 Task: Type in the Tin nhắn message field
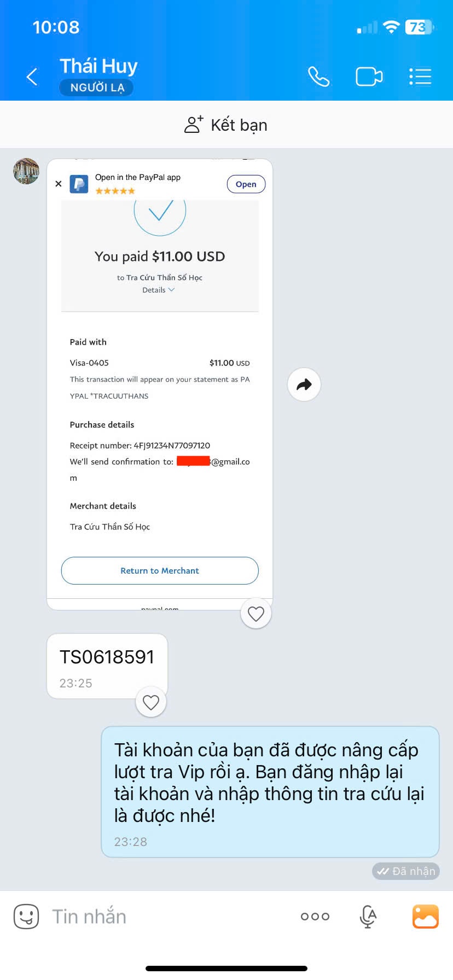164,916
